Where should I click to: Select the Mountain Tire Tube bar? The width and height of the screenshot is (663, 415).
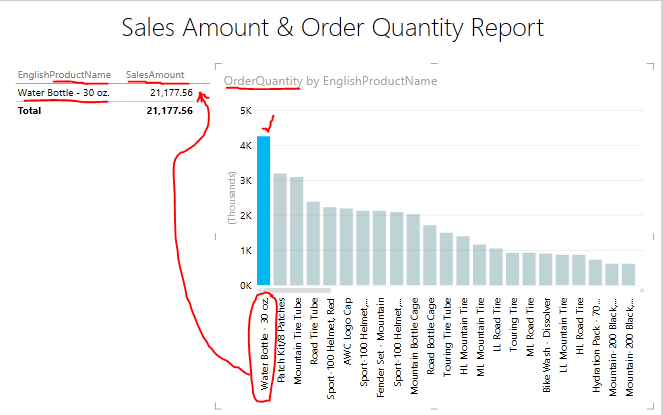coord(297,231)
